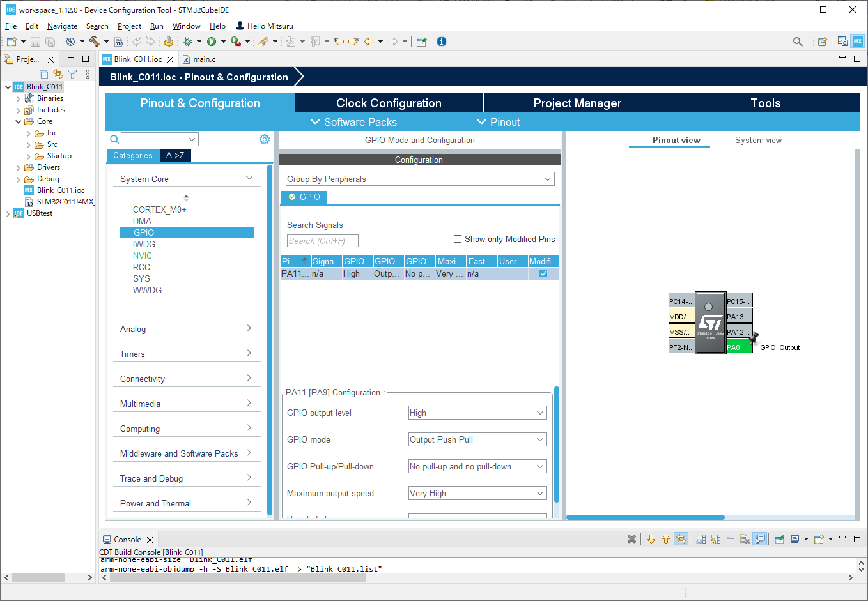The image size is (868, 601).
Task: Open the GPIO mode dropdown
Action: tap(477, 439)
